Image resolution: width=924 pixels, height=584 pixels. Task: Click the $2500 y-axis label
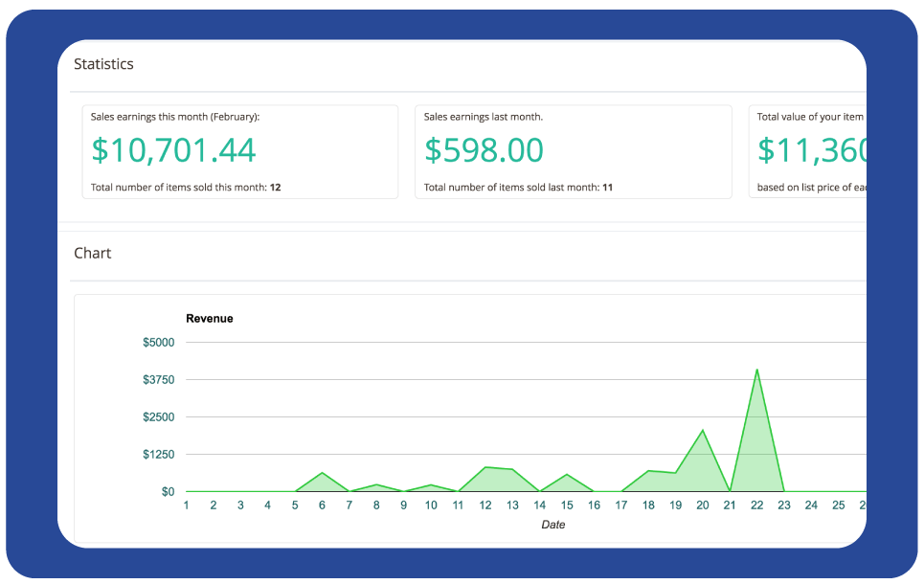158,417
